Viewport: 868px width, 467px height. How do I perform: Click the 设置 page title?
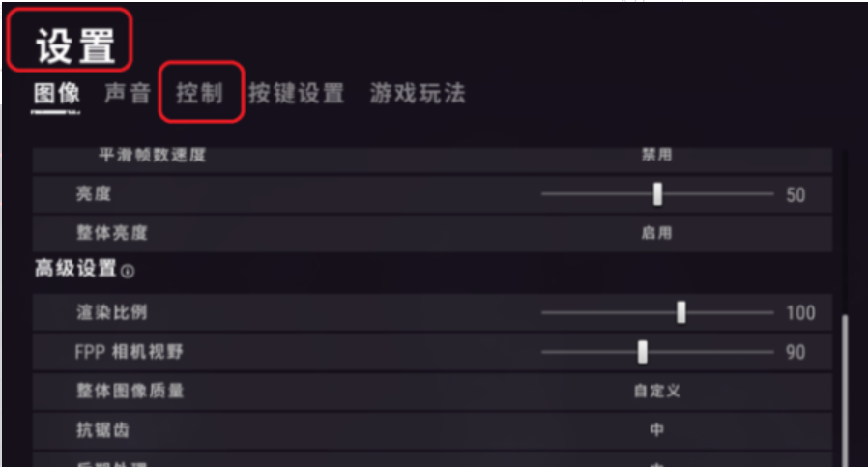pos(74,45)
